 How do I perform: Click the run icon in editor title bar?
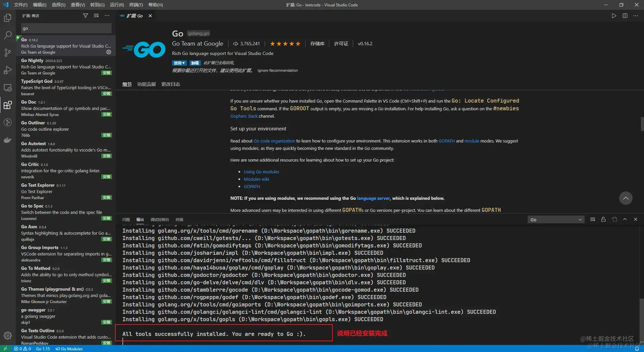[x=614, y=16]
